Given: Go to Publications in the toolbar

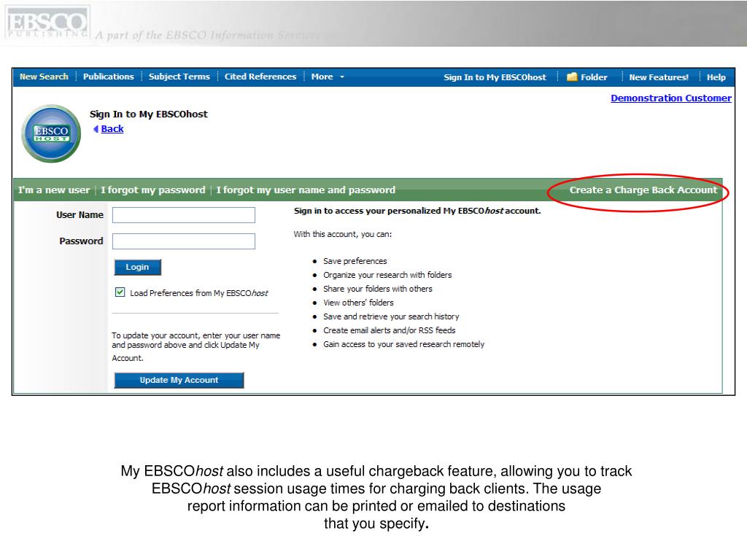Looking at the screenshot, I should pyautogui.click(x=109, y=77).
